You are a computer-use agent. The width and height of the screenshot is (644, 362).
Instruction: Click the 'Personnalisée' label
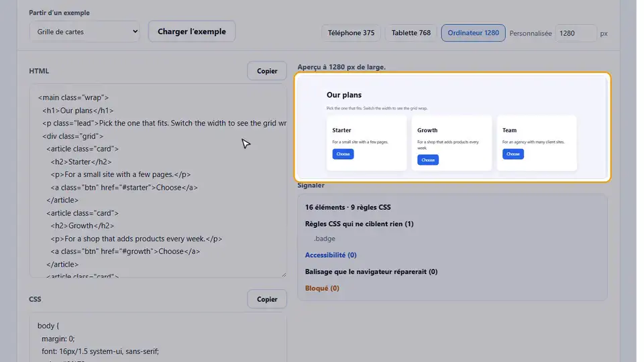click(x=530, y=34)
